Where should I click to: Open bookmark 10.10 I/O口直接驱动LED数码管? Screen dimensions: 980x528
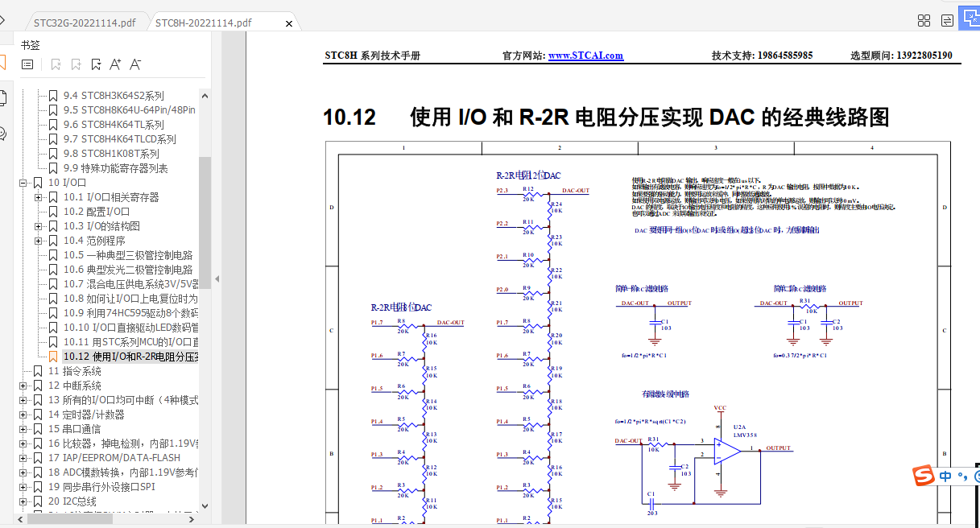click(x=130, y=328)
